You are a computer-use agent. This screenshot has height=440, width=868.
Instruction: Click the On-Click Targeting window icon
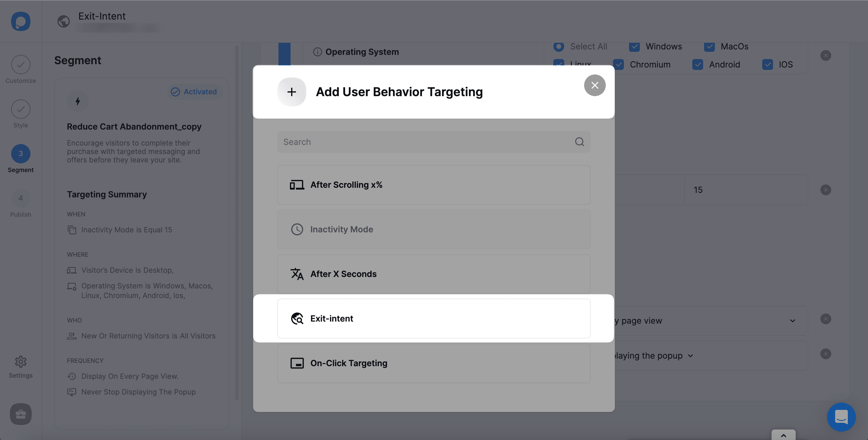click(x=297, y=363)
